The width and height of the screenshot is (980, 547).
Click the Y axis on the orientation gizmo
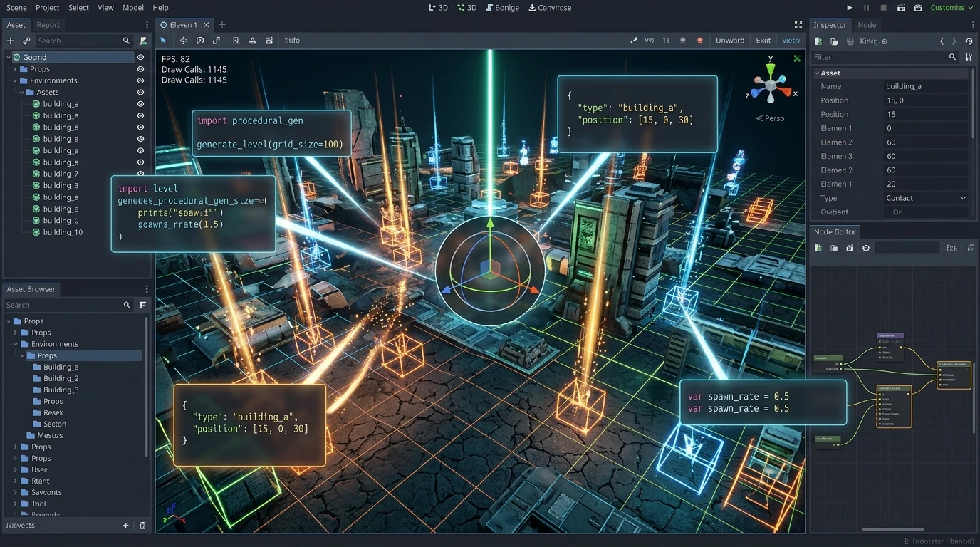(x=770, y=68)
